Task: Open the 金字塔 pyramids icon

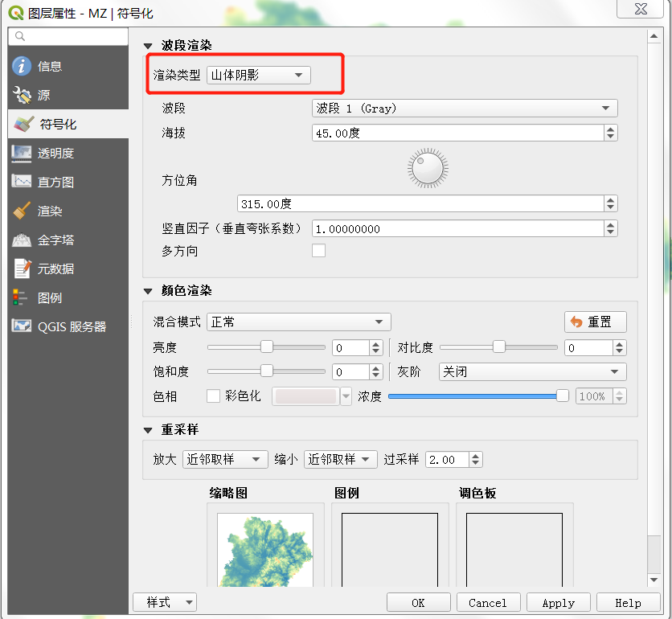Action: click(22, 240)
